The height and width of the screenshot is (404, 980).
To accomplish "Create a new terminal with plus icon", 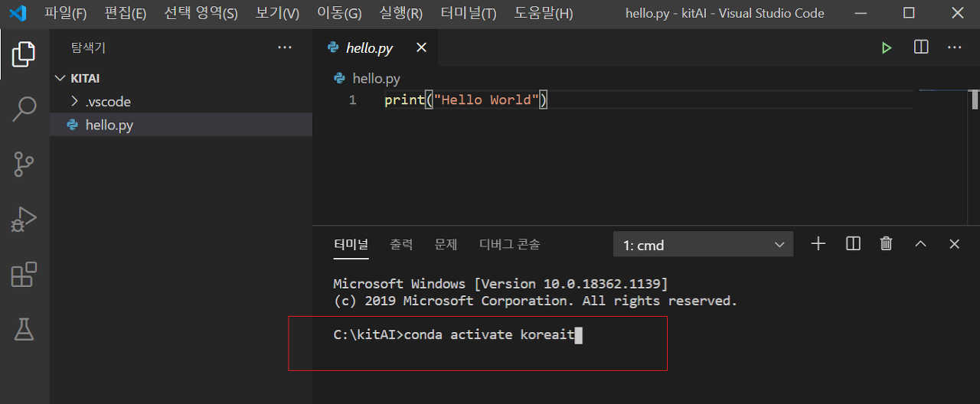I will pos(818,244).
